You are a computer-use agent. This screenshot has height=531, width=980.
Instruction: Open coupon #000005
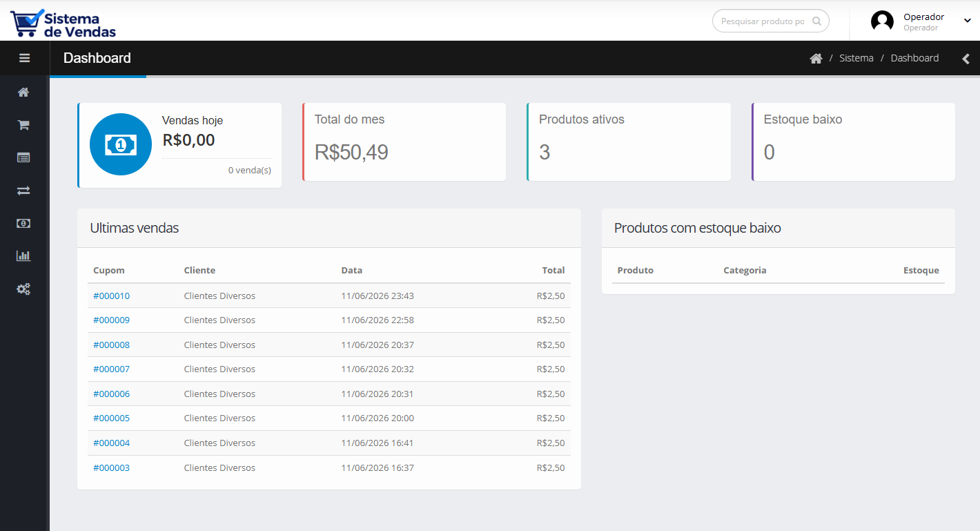(111, 418)
